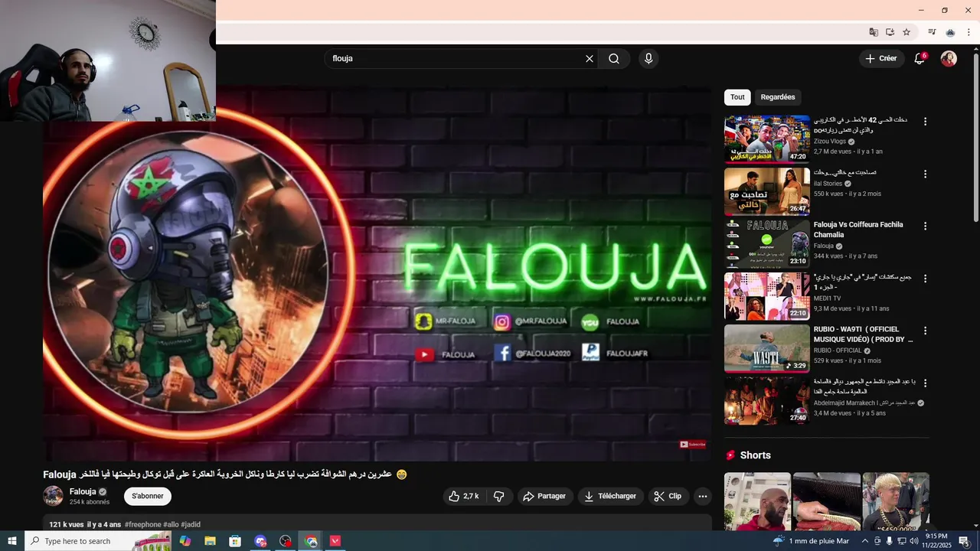Click the #jadid hashtag
Viewport: 980px width, 551px height.
pos(191,525)
